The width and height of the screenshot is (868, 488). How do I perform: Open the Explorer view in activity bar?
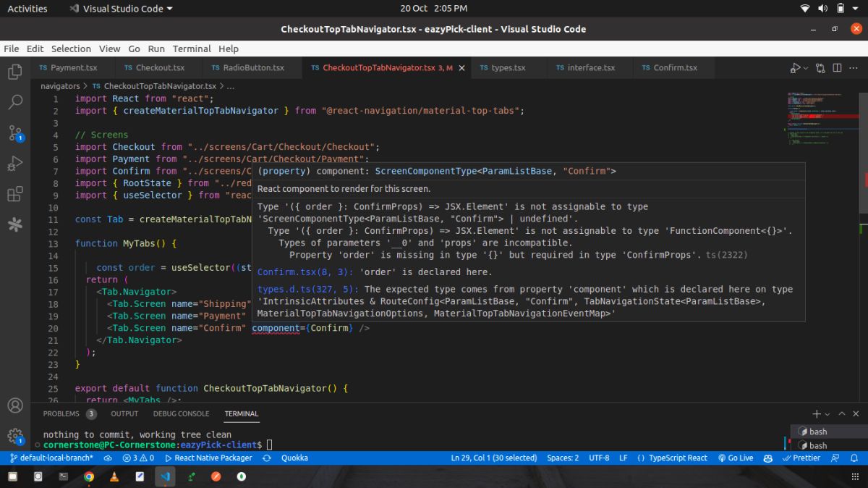coord(14,72)
